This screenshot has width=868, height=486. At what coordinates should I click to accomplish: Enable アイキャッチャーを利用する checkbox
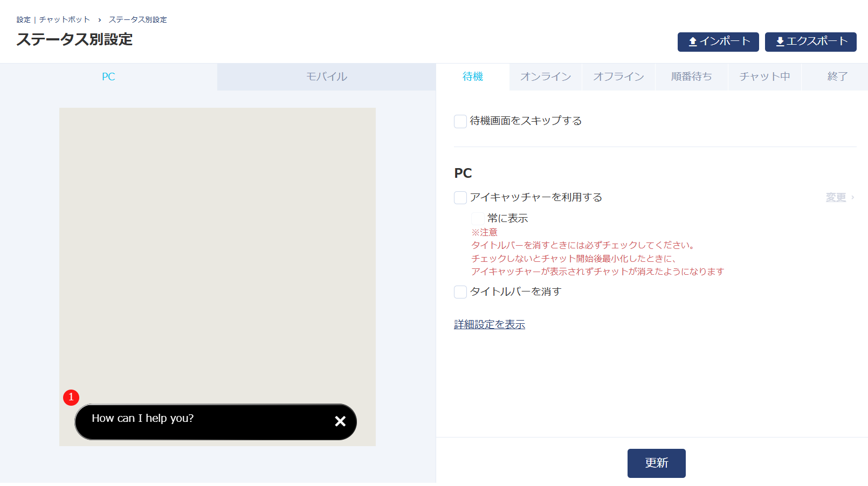(460, 198)
